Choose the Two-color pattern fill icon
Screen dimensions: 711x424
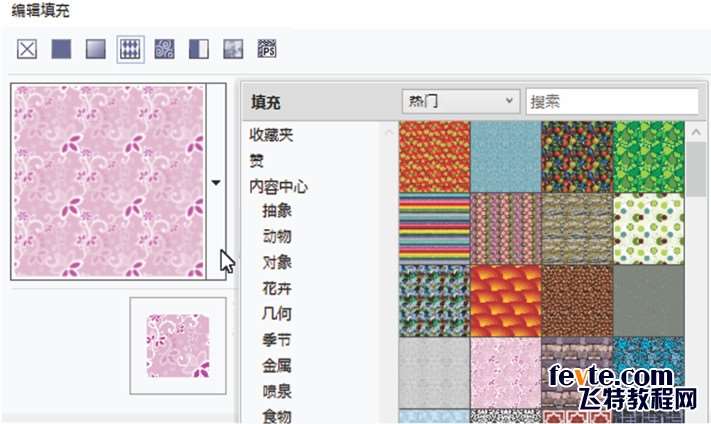click(199, 49)
